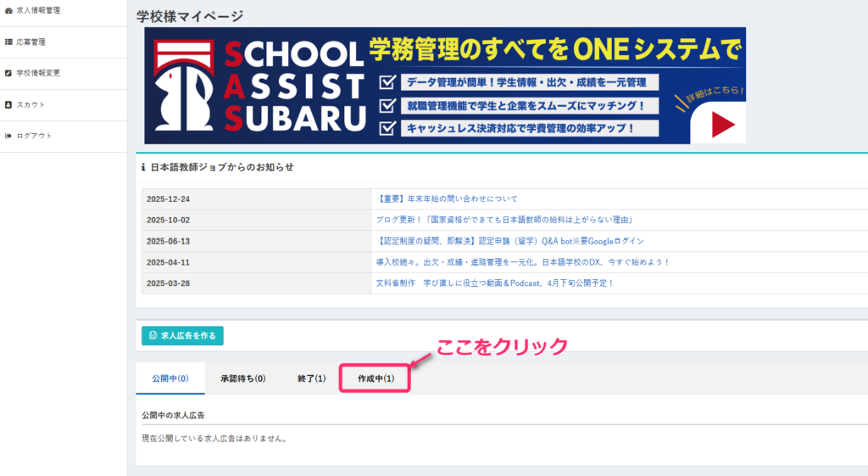Click the info icon beside お知らせ heading
868x476 pixels.
point(143,167)
